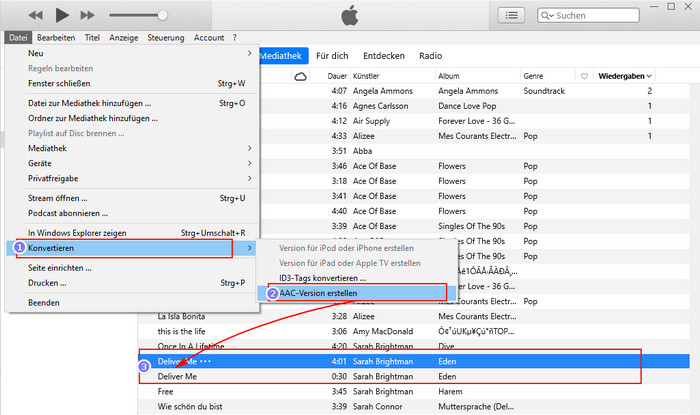Adjust the volume slider knob
Image resolution: width=700 pixels, height=415 pixels.
pyautogui.click(x=162, y=16)
